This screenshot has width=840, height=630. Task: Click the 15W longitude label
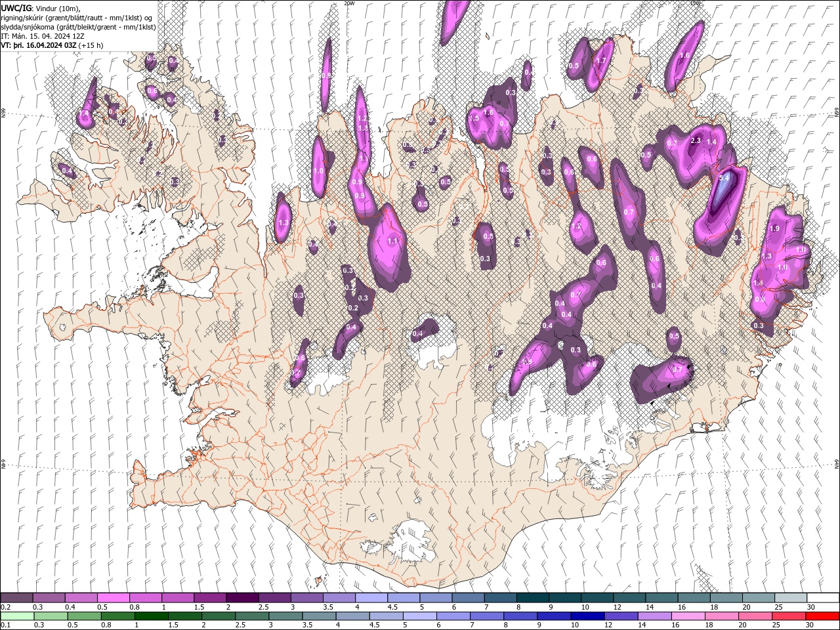(696, 3)
